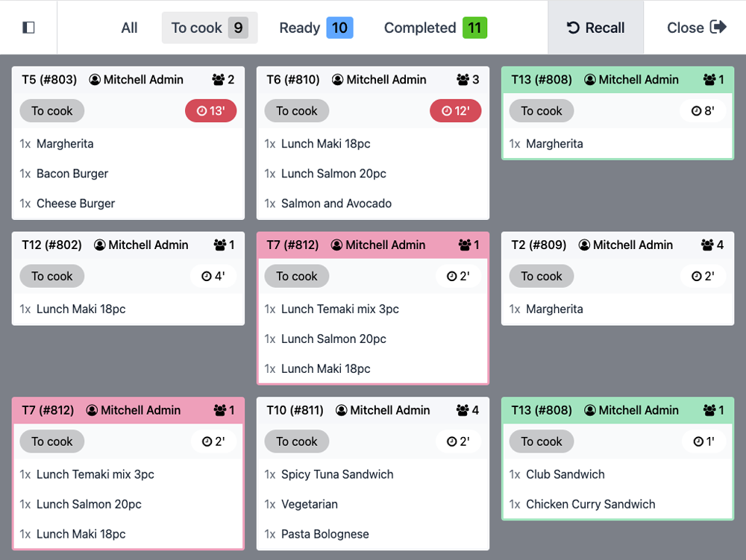
Task: Click the red 13' timer badge on T5
Action: pos(211,110)
